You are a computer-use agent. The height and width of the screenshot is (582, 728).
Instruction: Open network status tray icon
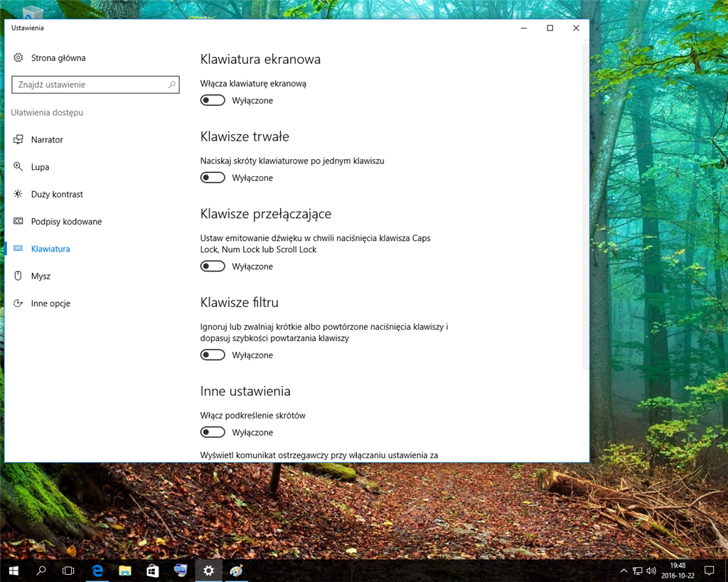[x=638, y=571]
